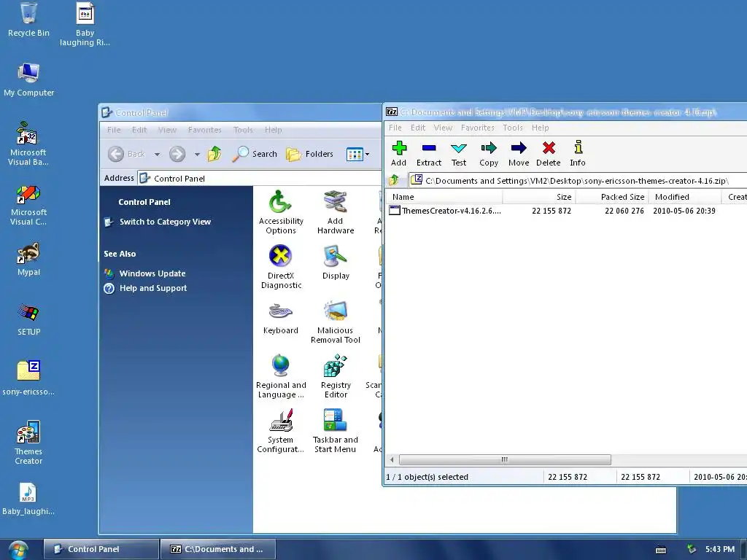Click Forward arrow in Control Panel toolbar
Screen dimensions: 747x560
pyautogui.click(x=177, y=154)
